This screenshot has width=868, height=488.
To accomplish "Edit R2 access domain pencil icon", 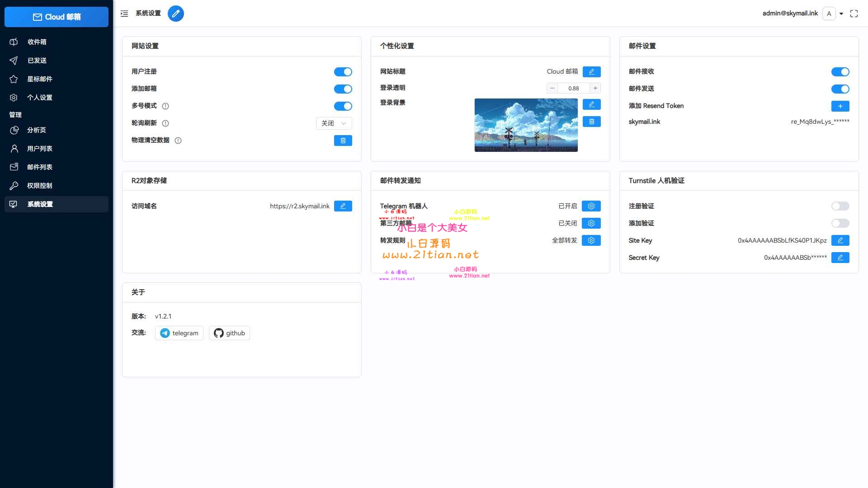I will 343,206.
